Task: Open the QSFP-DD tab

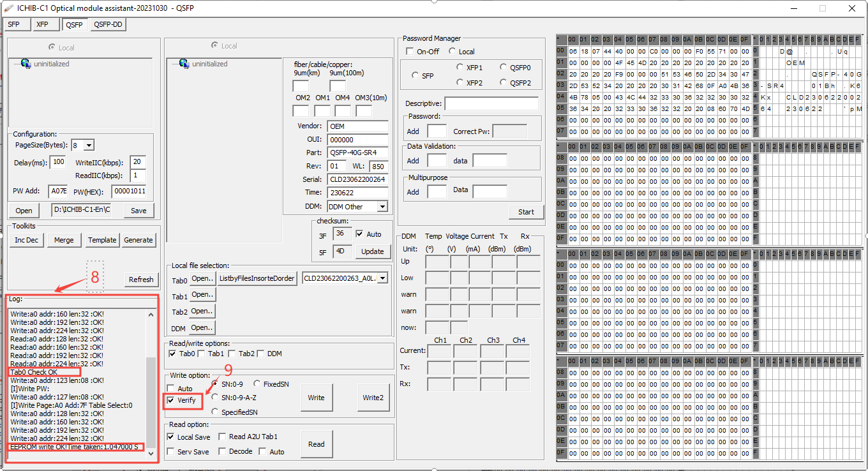Action: click(x=108, y=25)
